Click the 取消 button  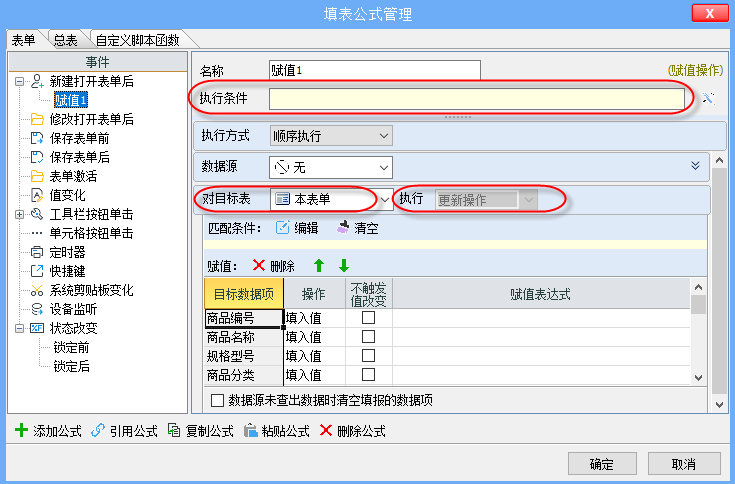click(684, 464)
